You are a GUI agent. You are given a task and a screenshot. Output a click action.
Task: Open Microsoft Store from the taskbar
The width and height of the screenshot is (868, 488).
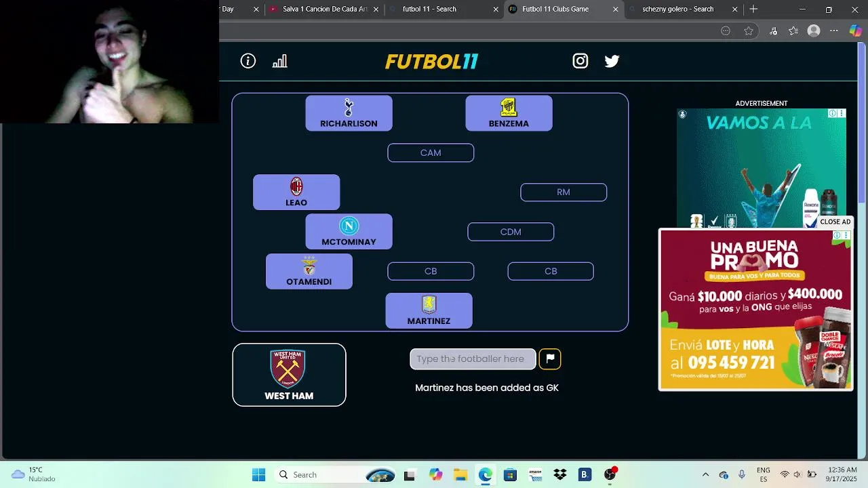pos(510,474)
